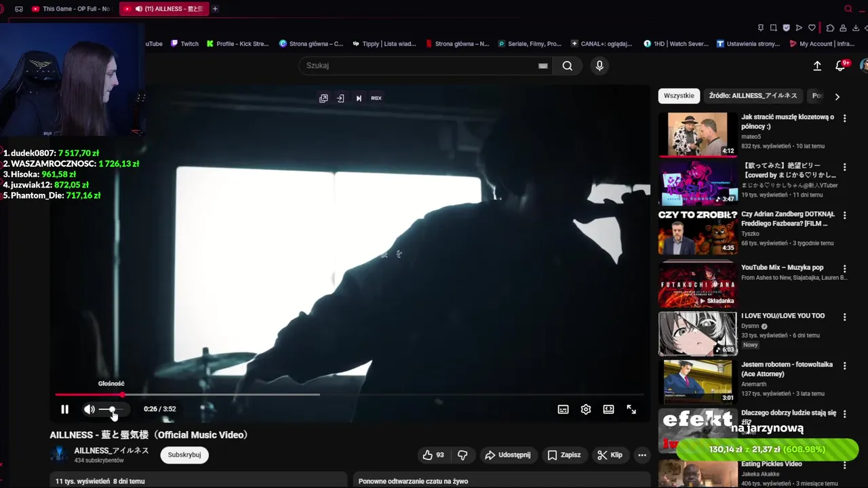The height and width of the screenshot is (488, 868).
Task: Click the RGX button above the player
Action: tap(376, 98)
